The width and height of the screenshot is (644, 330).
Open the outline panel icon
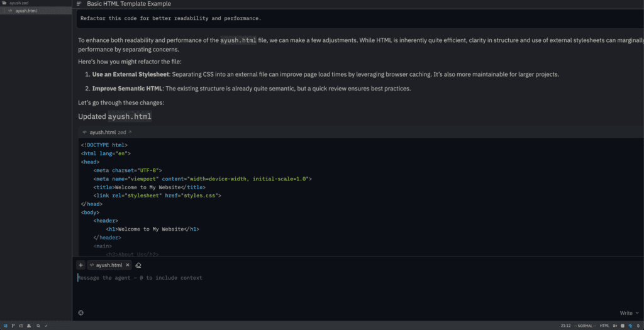point(21,326)
